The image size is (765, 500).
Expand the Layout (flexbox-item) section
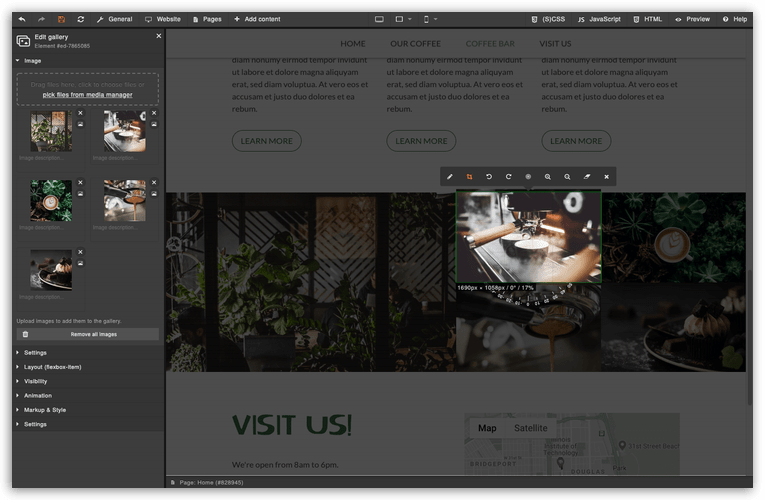[88, 367]
